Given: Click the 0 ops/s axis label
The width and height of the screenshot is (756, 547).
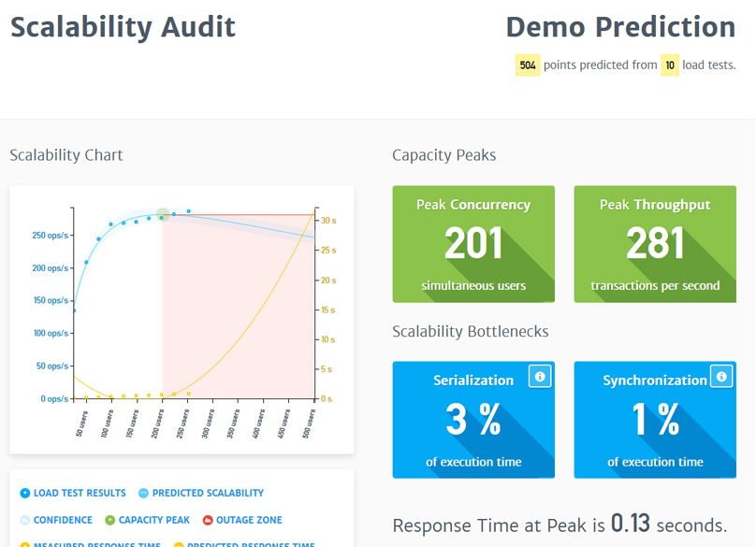Looking at the screenshot, I should tap(54, 398).
